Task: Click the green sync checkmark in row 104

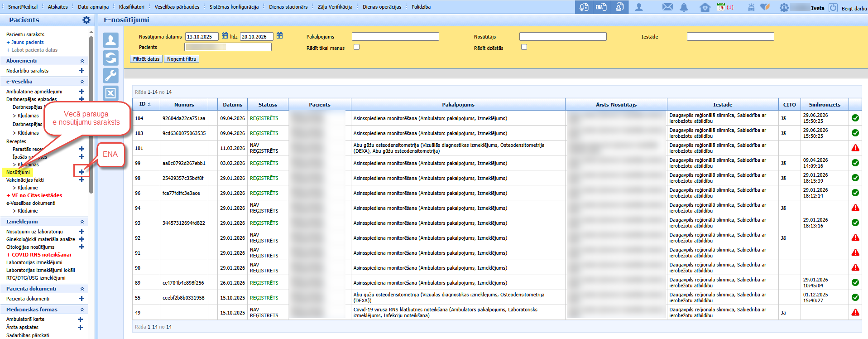Action: tap(855, 118)
